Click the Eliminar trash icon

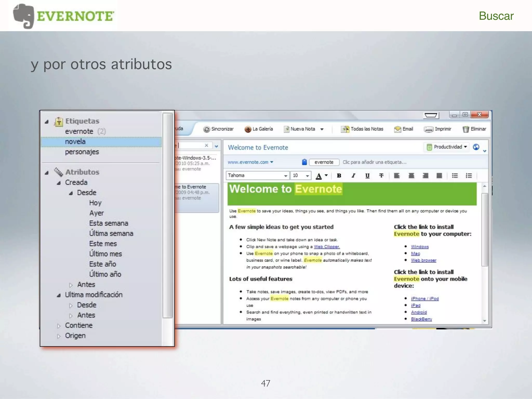[466, 129]
